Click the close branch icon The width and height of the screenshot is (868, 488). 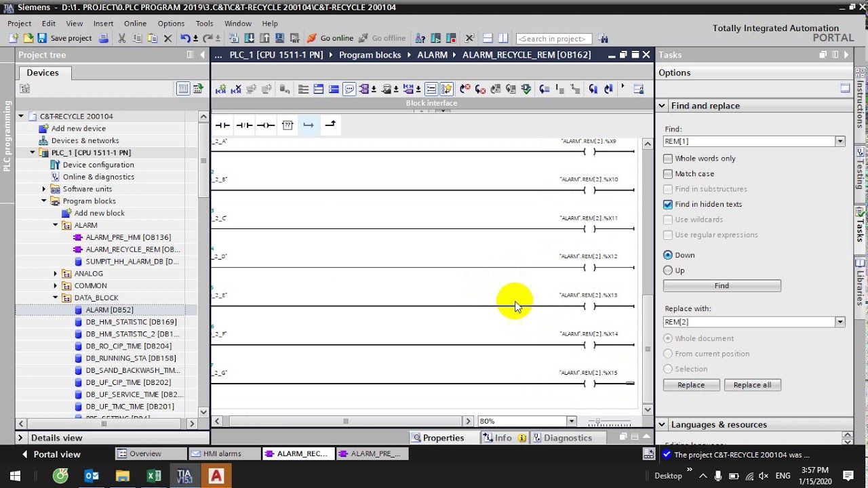[x=330, y=125]
